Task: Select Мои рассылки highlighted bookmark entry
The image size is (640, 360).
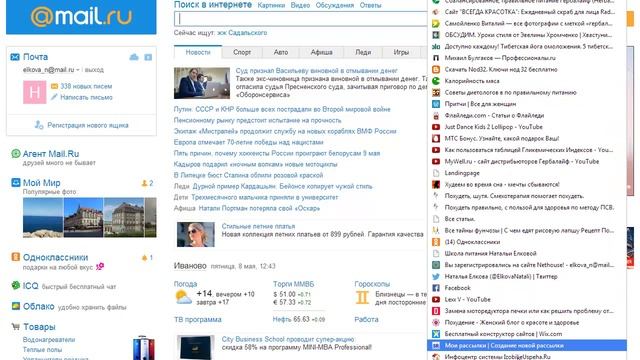Action: [527, 345]
